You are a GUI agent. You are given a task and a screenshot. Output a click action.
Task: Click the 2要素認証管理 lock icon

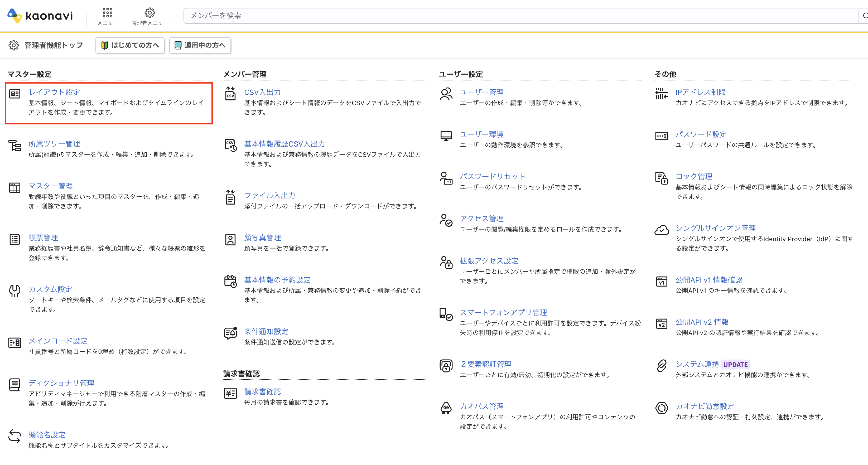tap(446, 366)
